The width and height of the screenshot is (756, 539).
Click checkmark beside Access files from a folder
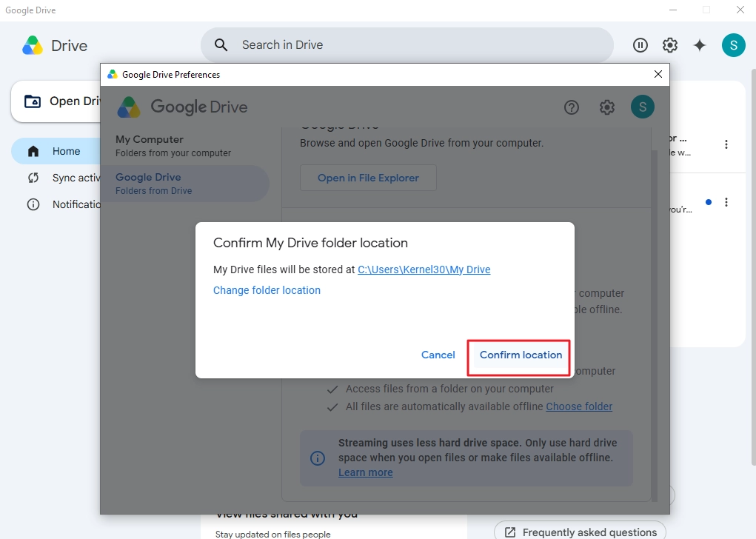[x=332, y=389]
